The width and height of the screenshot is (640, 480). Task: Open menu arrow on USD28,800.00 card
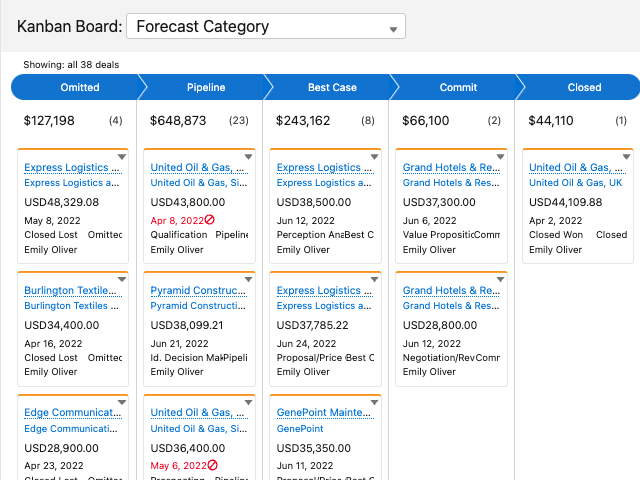coord(500,280)
